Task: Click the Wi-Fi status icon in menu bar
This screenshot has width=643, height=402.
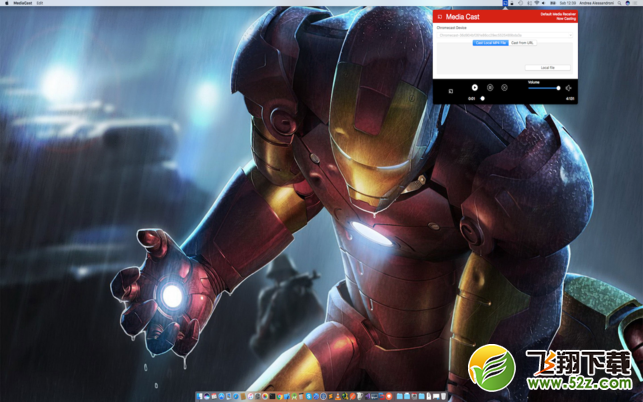Action: tap(537, 3)
